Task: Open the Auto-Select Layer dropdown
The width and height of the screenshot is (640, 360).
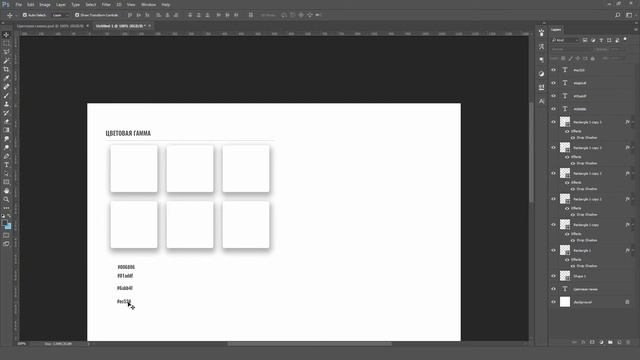Action: pyautogui.click(x=60, y=15)
